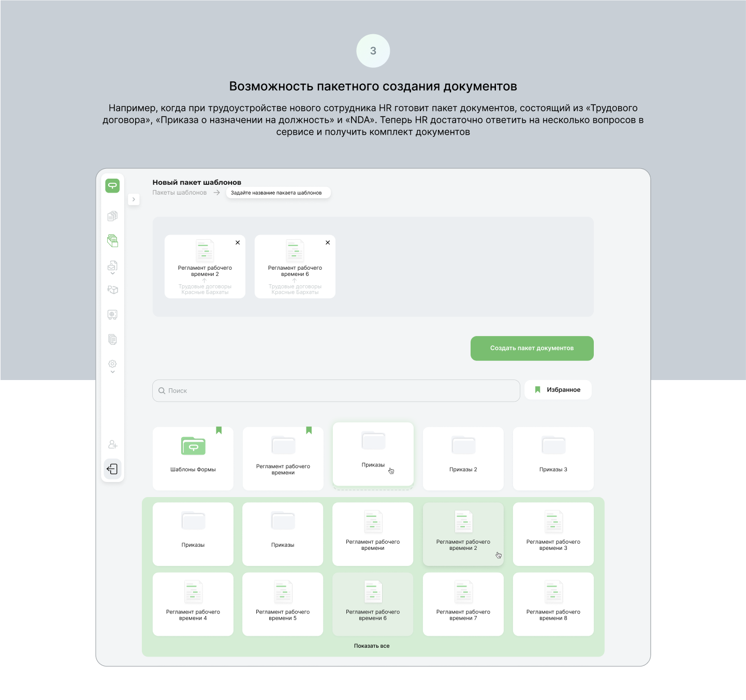Open the Приказы 3 folder

553,459
